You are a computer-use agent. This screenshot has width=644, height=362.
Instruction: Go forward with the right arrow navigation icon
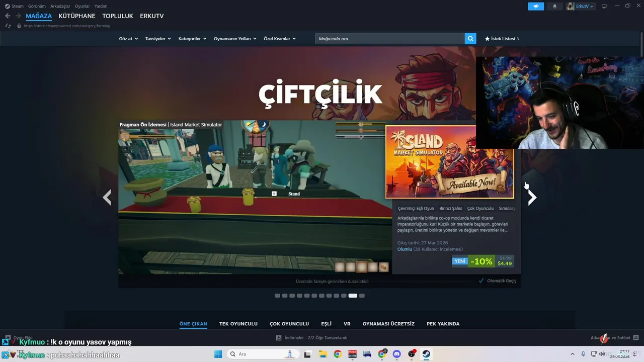[x=18, y=16]
